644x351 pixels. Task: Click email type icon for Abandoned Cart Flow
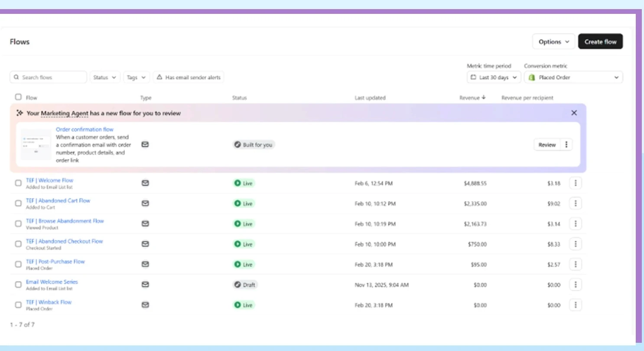[x=145, y=204]
